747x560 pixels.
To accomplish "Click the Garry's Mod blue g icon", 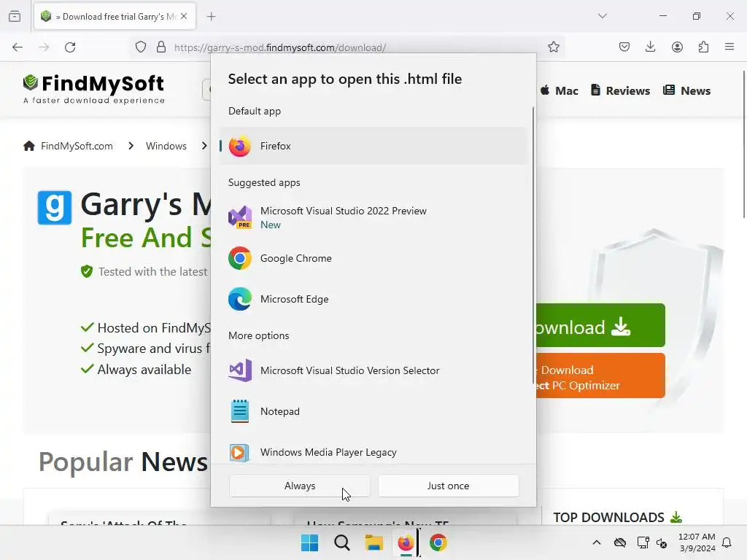I will (x=54, y=207).
